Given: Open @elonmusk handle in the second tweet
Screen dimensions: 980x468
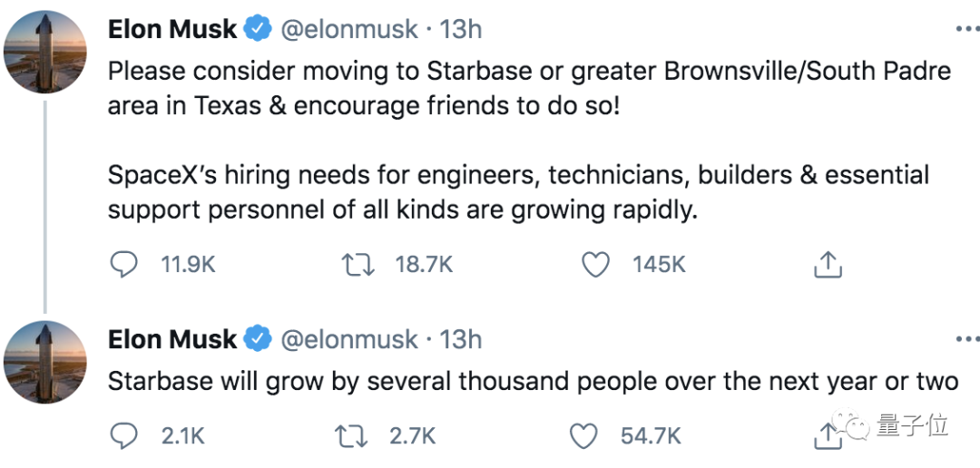Looking at the screenshot, I should (x=349, y=339).
